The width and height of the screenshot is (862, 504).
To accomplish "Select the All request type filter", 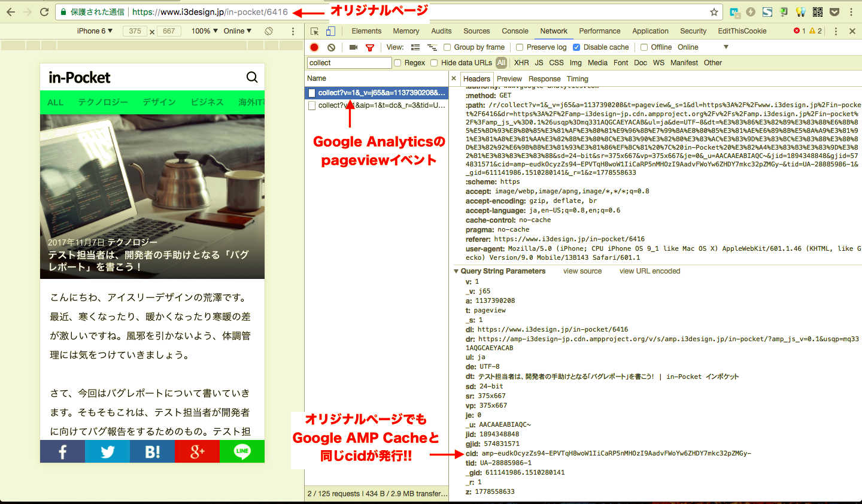I will point(501,63).
